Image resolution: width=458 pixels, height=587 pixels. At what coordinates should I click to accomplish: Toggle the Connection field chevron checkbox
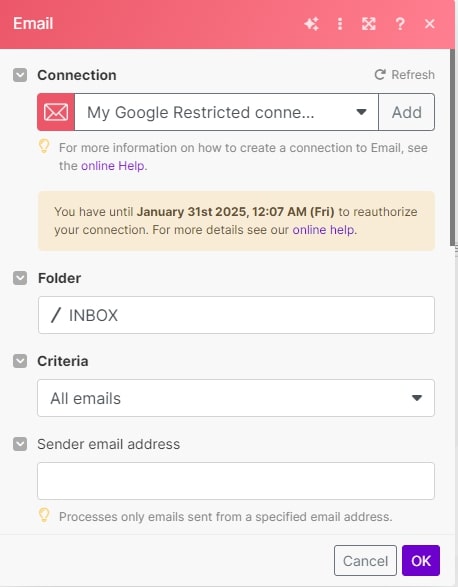(20, 75)
